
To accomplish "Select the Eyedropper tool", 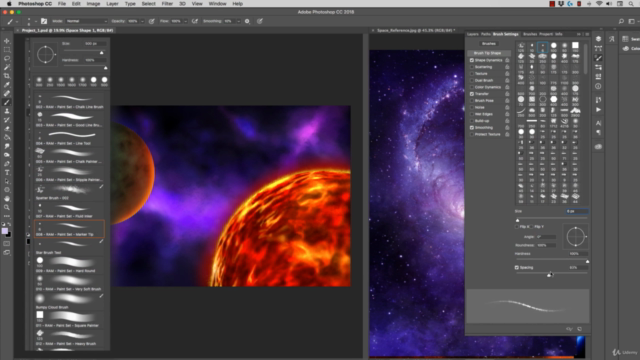I will [7, 85].
